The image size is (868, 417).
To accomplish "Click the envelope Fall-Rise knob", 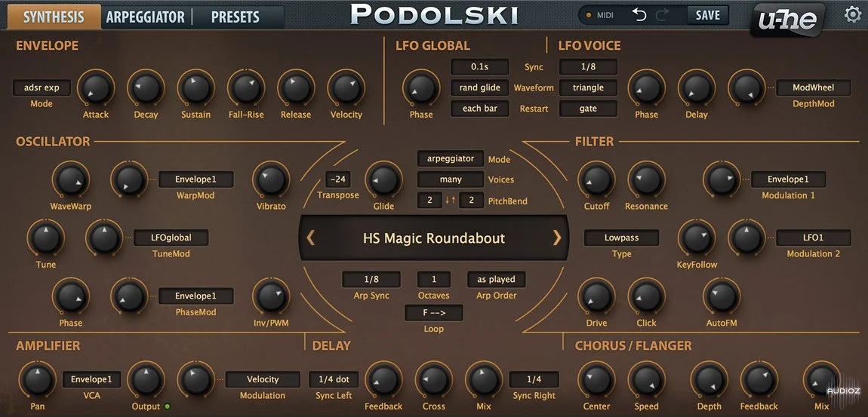I will (246, 88).
